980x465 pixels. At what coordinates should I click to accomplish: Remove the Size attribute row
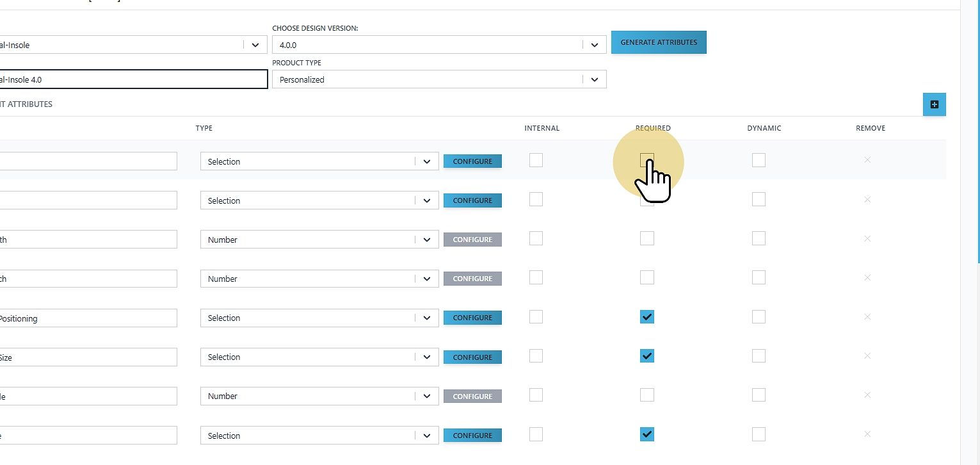[867, 356]
